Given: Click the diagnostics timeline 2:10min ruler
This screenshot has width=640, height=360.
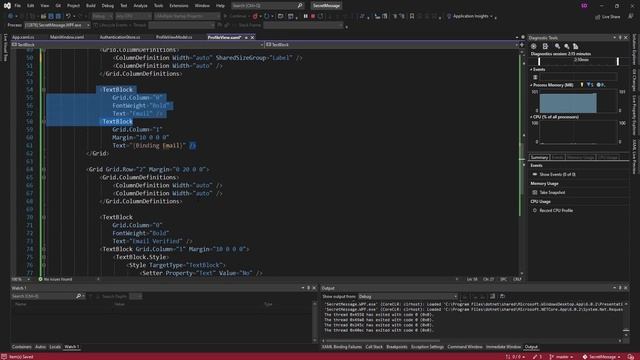Looking at the screenshot, I should pos(578,61).
